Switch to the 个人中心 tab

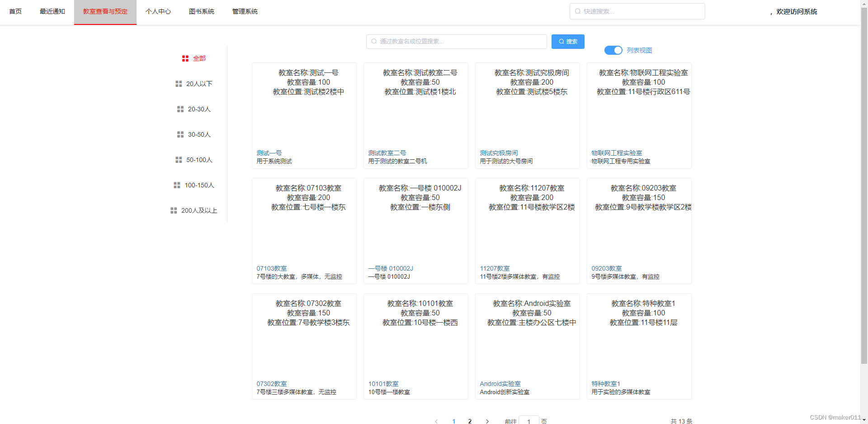[158, 11]
